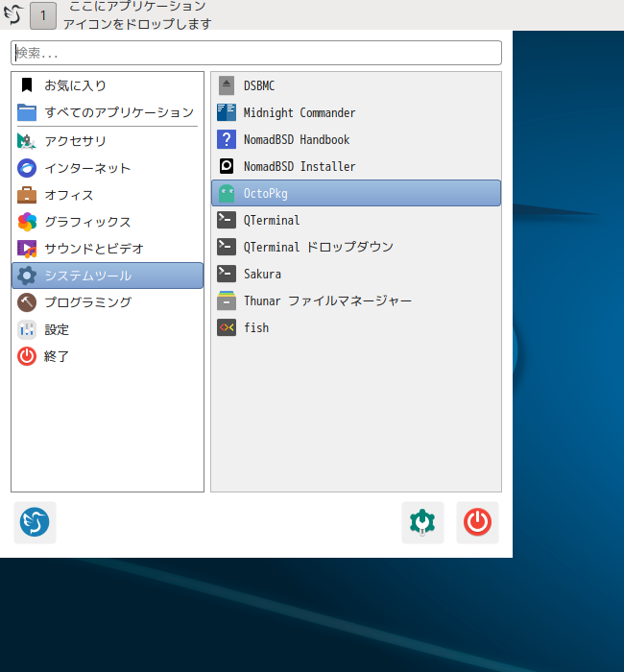Viewport: 624px width, 672px height.
Task: Open the 設定 category
Action: 57,329
